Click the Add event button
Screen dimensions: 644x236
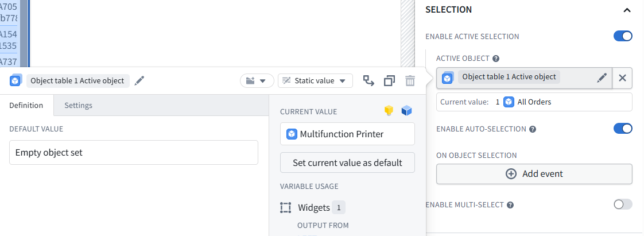(x=534, y=174)
